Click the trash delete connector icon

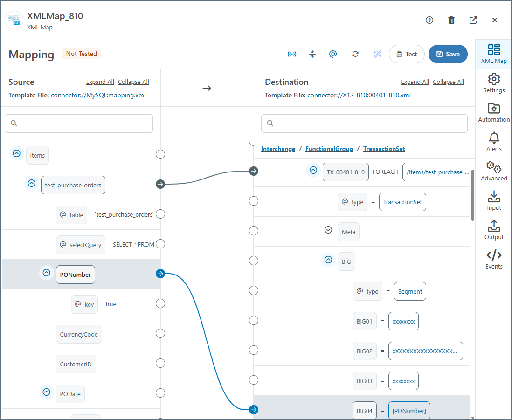[x=451, y=20]
